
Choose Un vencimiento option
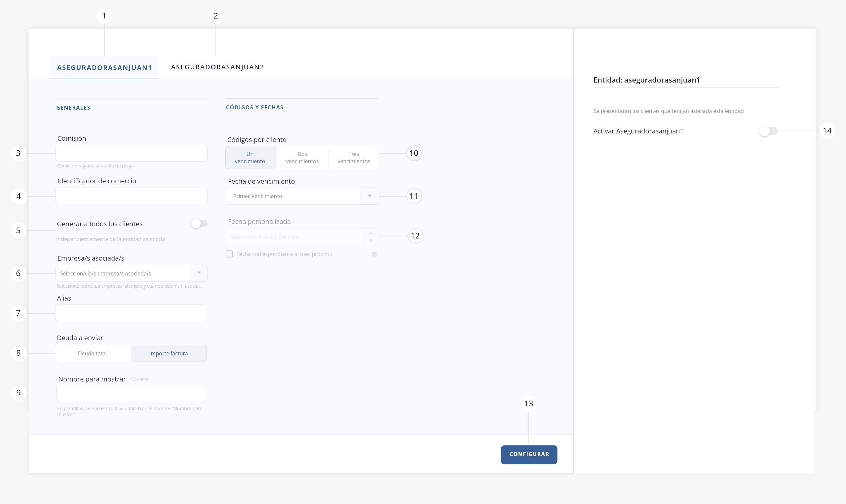point(250,158)
